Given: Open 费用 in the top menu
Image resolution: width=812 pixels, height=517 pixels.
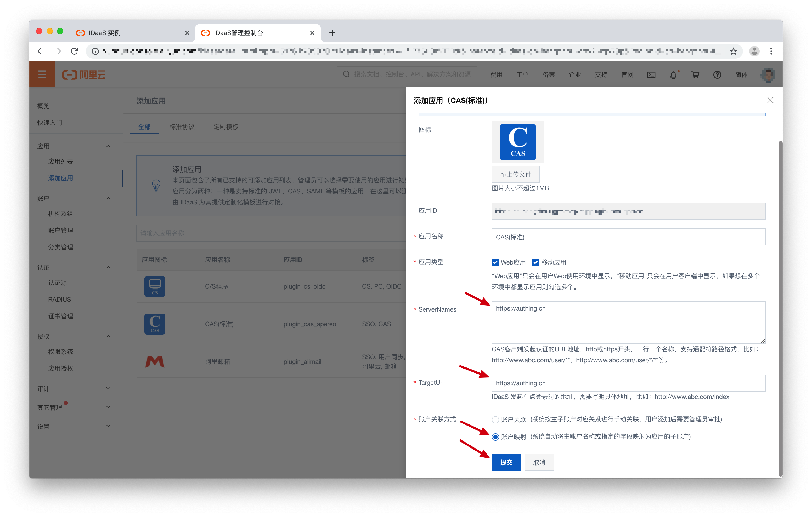Looking at the screenshot, I should [496, 75].
